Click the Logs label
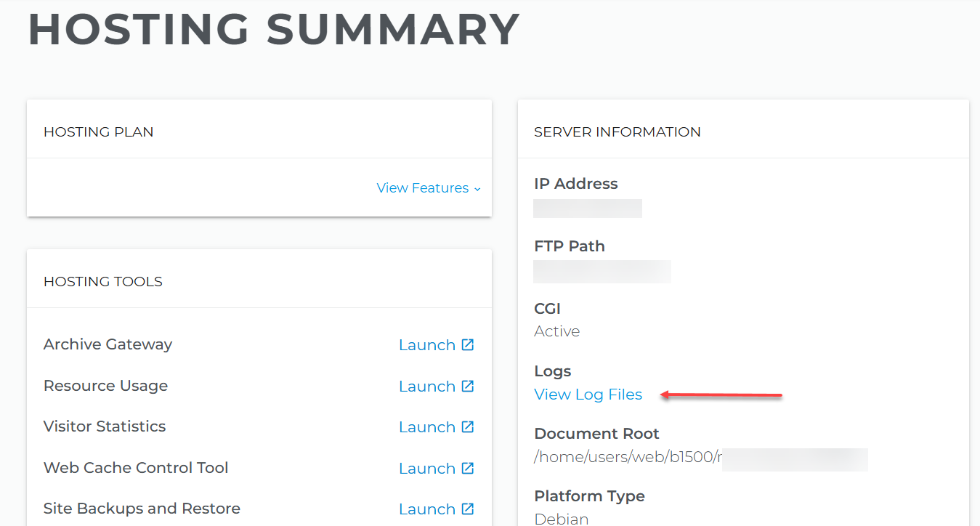The height and width of the screenshot is (526, 980). click(553, 371)
